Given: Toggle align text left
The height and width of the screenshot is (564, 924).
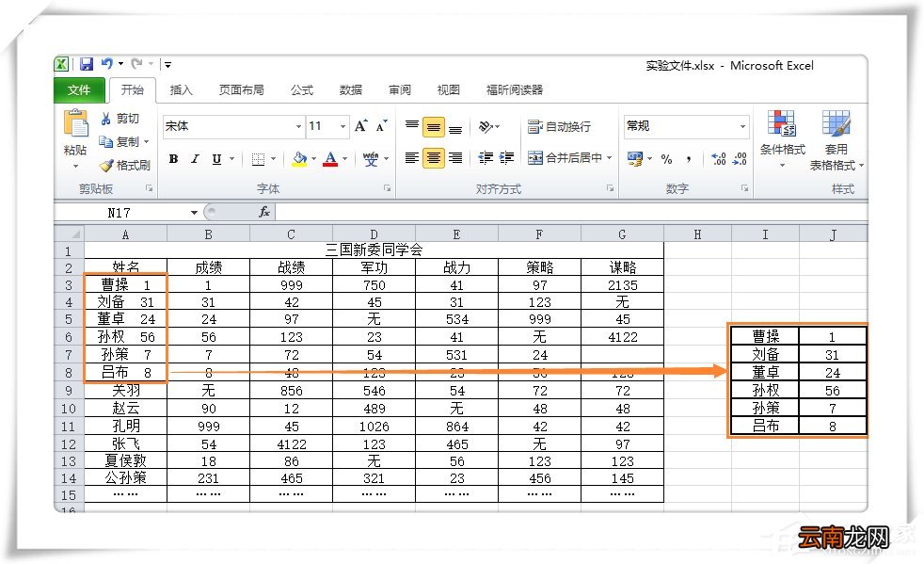Looking at the screenshot, I should 412,157.
